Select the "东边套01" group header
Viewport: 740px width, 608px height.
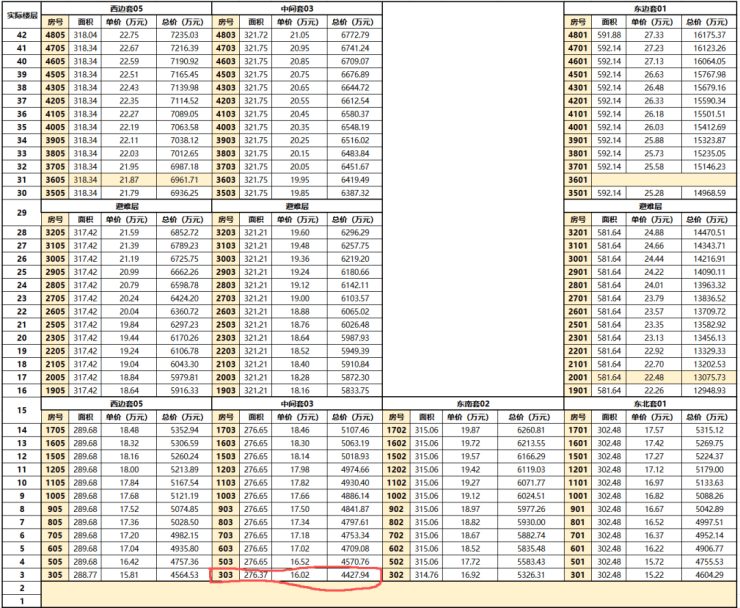(649, 8)
